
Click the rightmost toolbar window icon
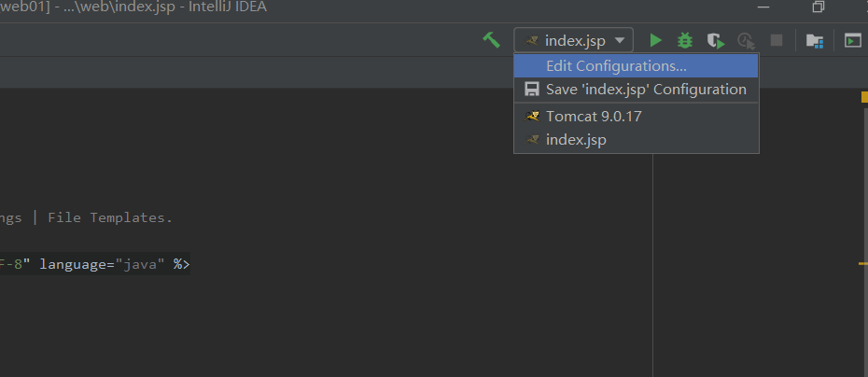coord(852,40)
